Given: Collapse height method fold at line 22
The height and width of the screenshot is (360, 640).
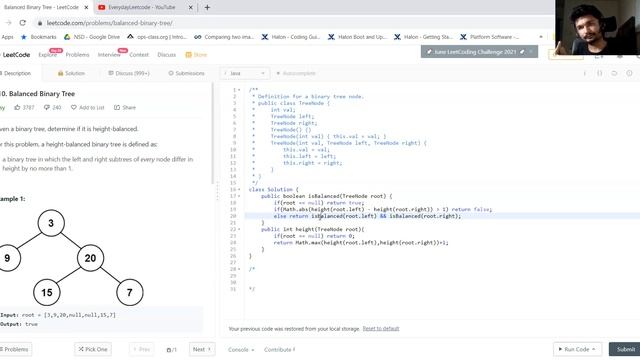Looking at the screenshot, I should [x=239, y=229].
